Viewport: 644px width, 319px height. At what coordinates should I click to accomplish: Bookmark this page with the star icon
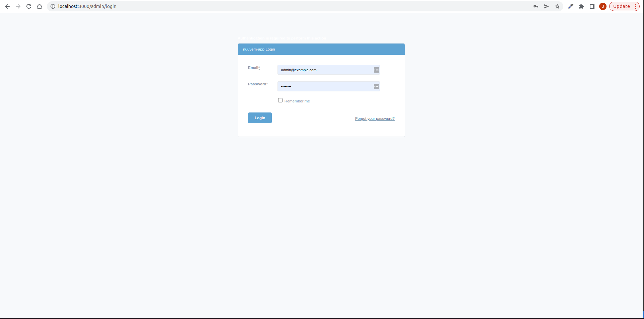coord(557,6)
